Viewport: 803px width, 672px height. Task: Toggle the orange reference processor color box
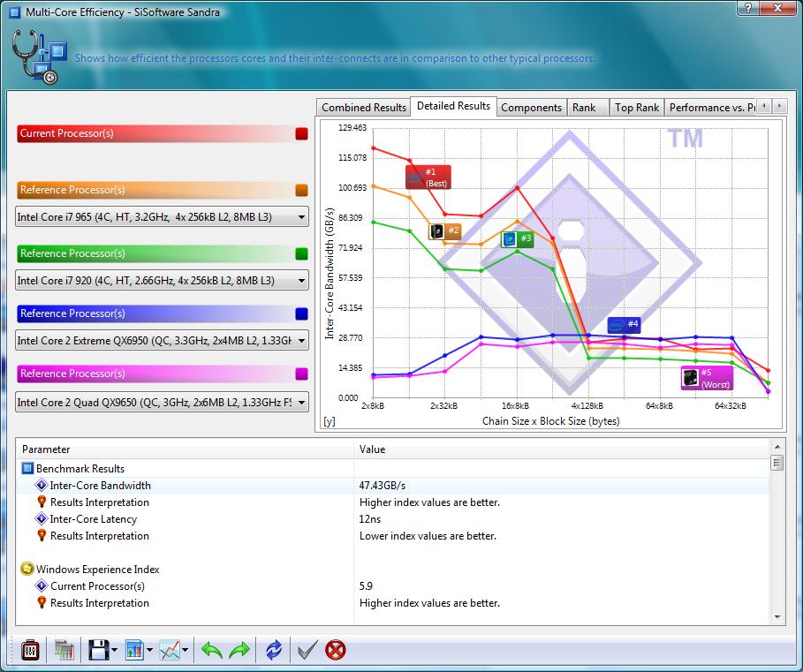pyautogui.click(x=301, y=190)
